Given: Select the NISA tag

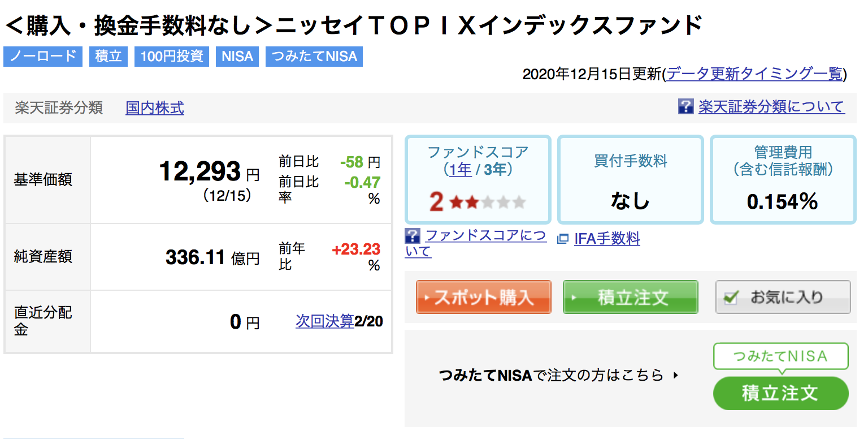Looking at the screenshot, I should coord(237,57).
